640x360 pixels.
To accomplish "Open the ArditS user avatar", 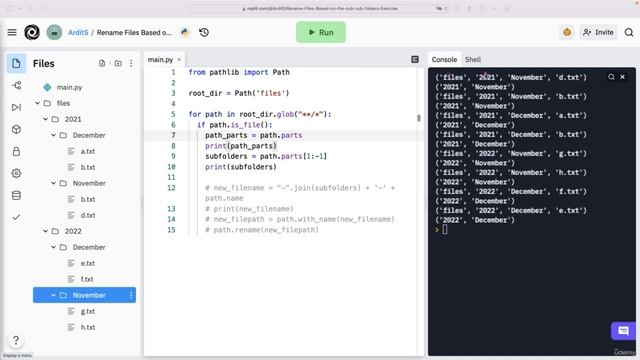I will click(54, 32).
